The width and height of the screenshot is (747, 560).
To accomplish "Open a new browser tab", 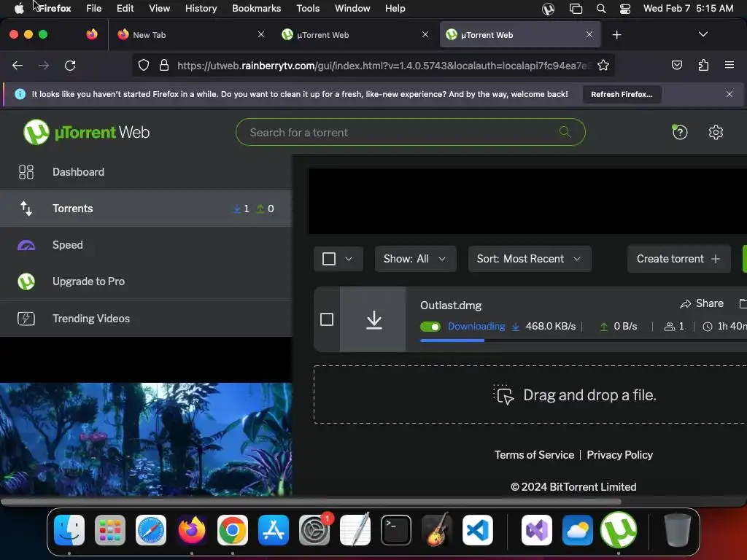I will (x=616, y=35).
